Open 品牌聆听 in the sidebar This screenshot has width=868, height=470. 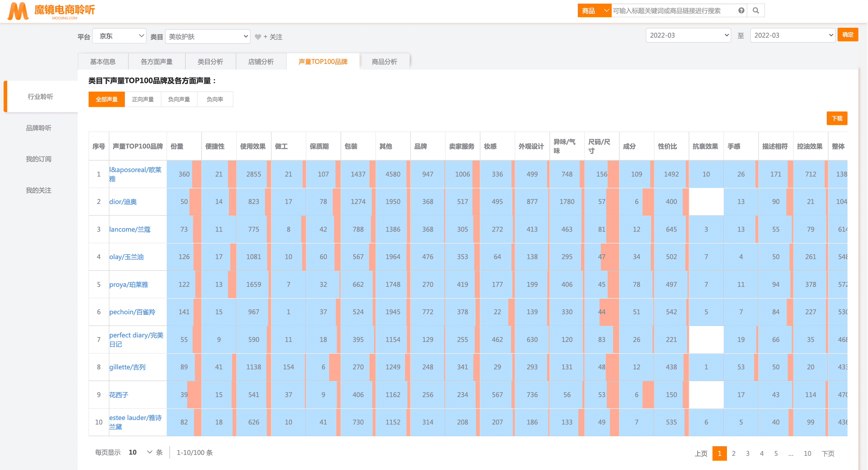coord(39,128)
